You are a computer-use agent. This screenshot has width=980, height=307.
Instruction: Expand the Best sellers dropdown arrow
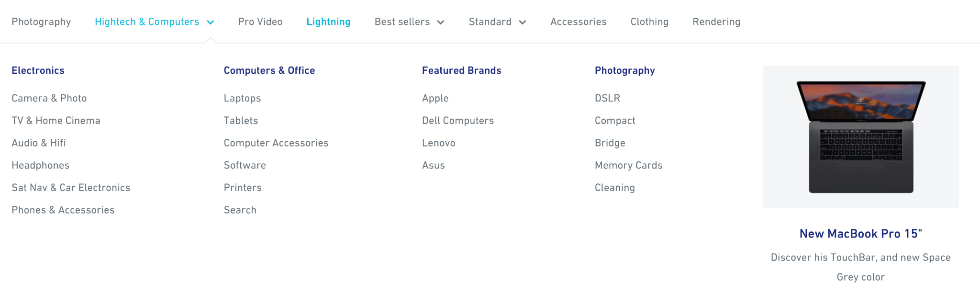click(441, 23)
